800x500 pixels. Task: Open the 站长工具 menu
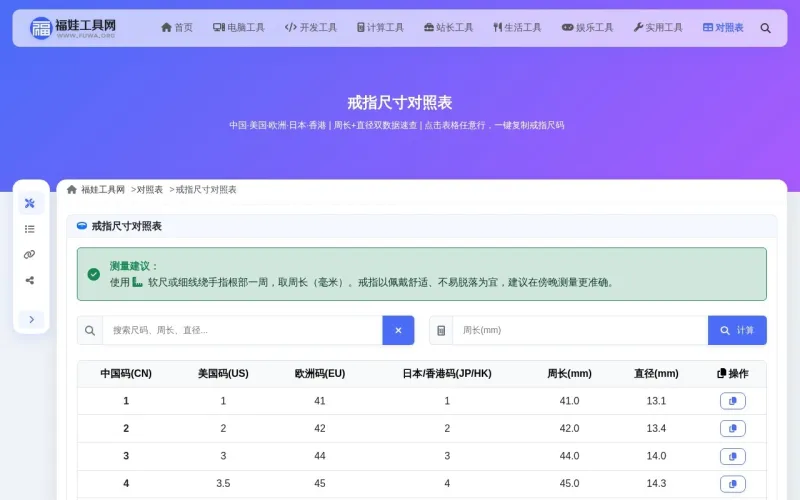click(x=448, y=28)
